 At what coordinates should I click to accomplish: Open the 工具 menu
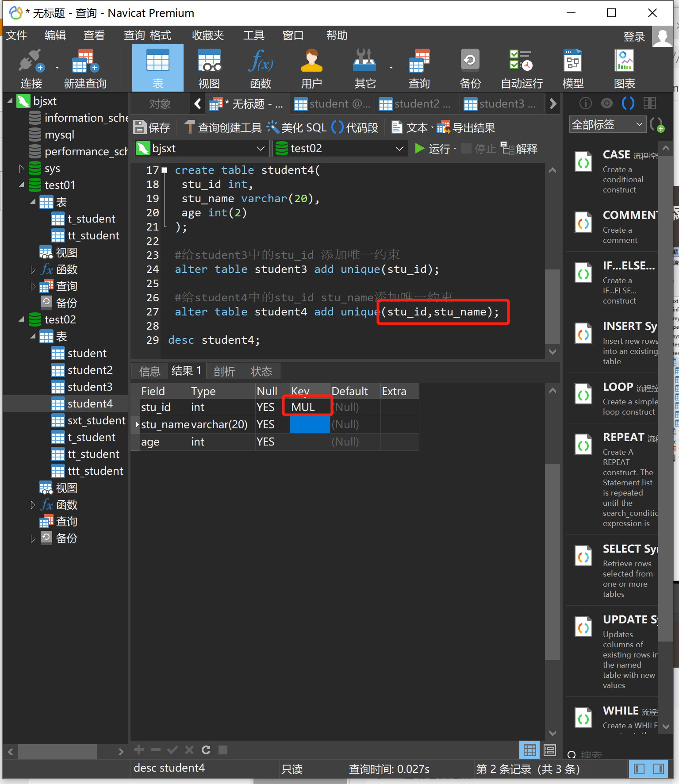pyautogui.click(x=254, y=35)
